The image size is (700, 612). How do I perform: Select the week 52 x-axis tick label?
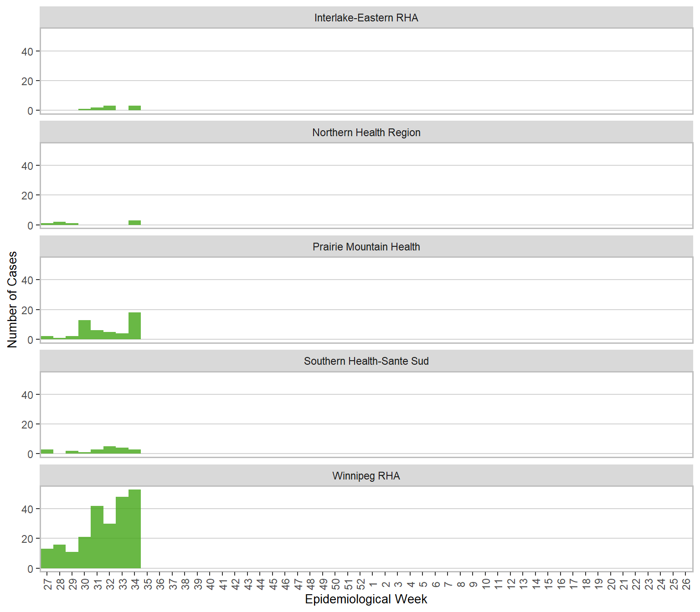[x=361, y=584]
